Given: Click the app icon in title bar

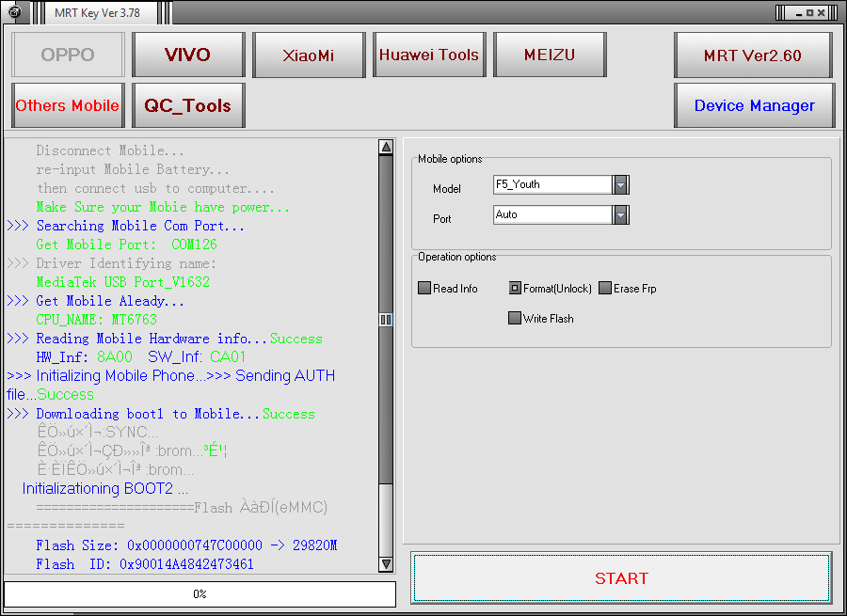Looking at the screenshot, I should (15, 12).
